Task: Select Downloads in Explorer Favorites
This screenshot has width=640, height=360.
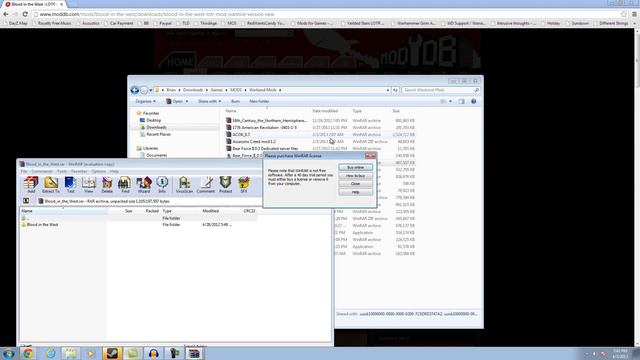Action: tap(156, 127)
